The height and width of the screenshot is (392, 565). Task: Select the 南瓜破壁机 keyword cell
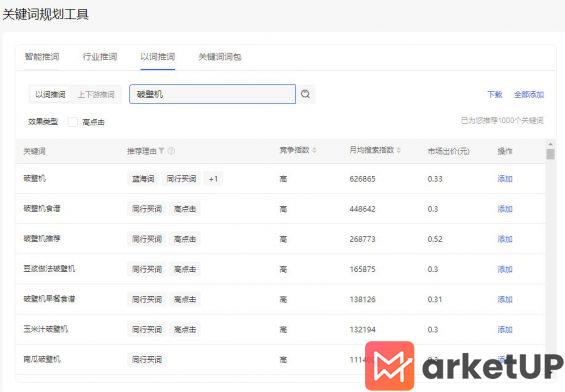(42, 359)
